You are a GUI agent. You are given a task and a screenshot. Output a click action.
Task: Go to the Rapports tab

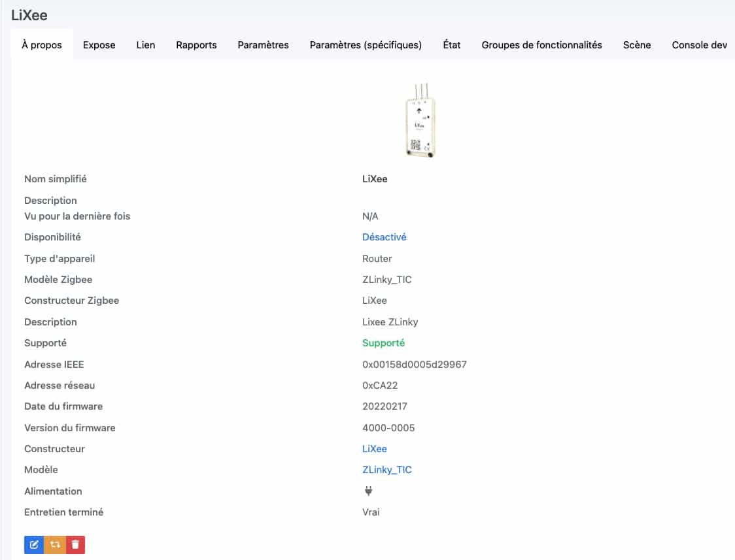[x=196, y=45]
